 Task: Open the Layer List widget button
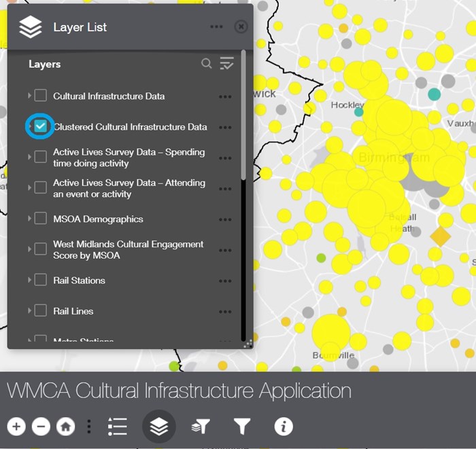click(158, 427)
